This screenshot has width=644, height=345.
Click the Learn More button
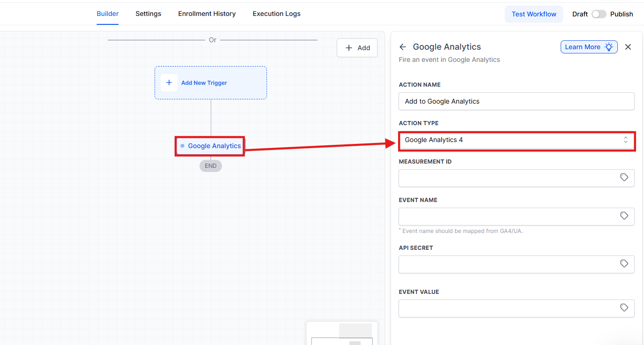(589, 47)
